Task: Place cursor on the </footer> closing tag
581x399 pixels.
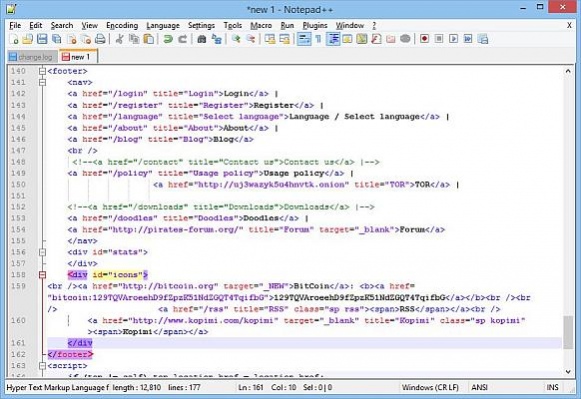Action: (70, 355)
